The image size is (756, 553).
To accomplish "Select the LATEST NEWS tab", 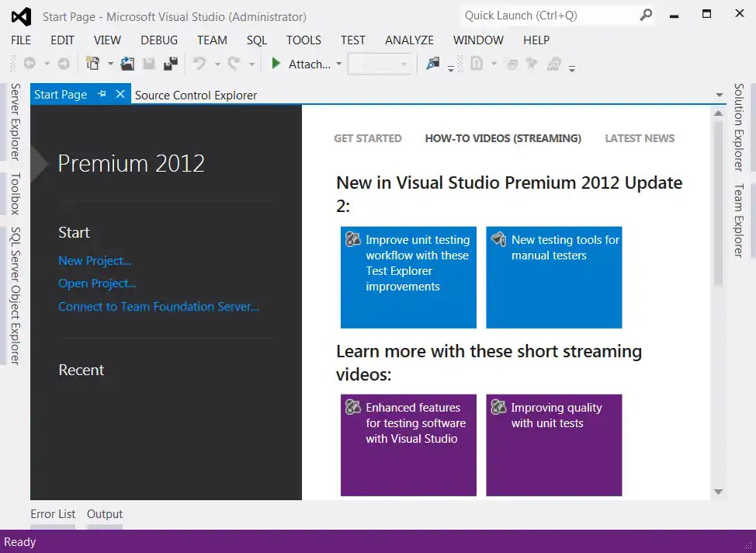I will tap(640, 138).
